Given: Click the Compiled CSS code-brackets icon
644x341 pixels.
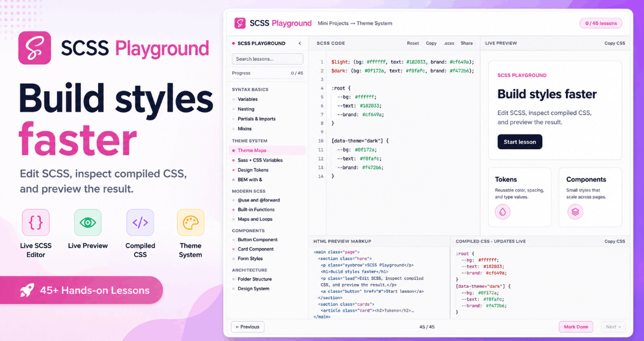Looking at the screenshot, I should 140,223.
